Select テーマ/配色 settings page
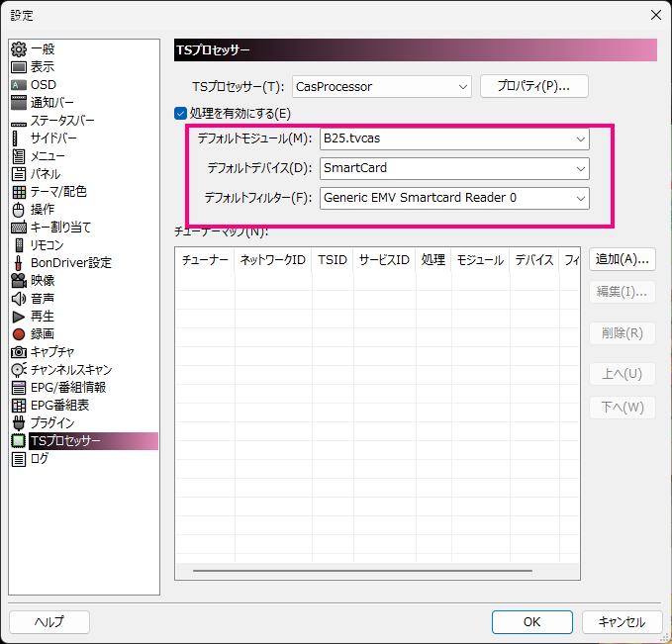The image size is (672, 644). 58,192
